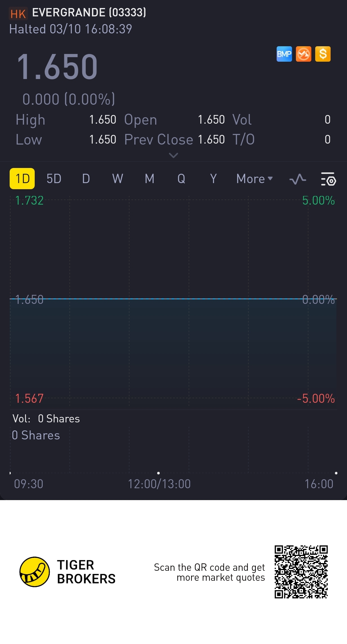Tap the 1.650 current price
The height and width of the screenshot is (644, 347).
(x=57, y=67)
